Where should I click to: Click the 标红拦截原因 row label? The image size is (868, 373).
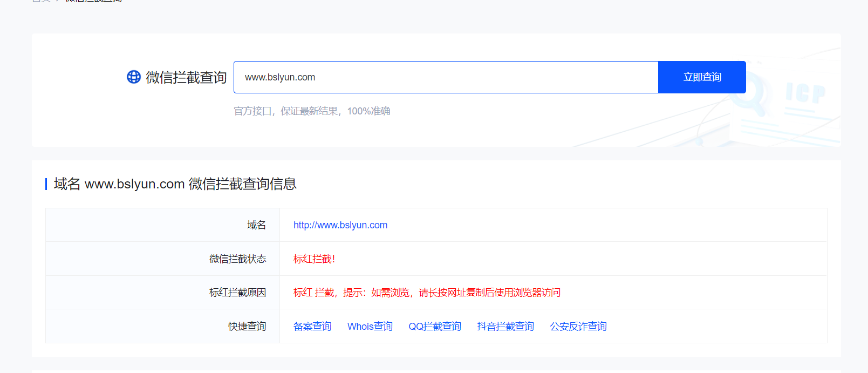(x=238, y=293)
